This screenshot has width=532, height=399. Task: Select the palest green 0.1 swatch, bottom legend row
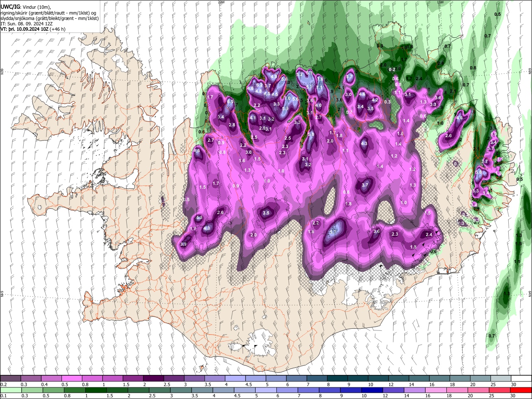point(10,390)
